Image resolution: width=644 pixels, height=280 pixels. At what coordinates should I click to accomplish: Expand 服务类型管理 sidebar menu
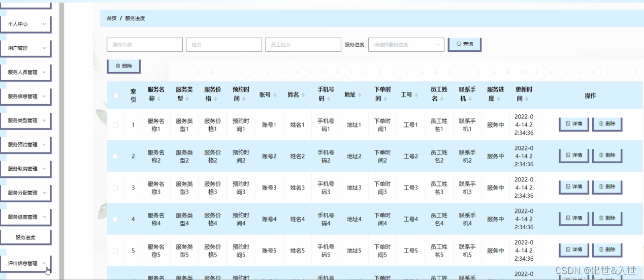[26, 120]
